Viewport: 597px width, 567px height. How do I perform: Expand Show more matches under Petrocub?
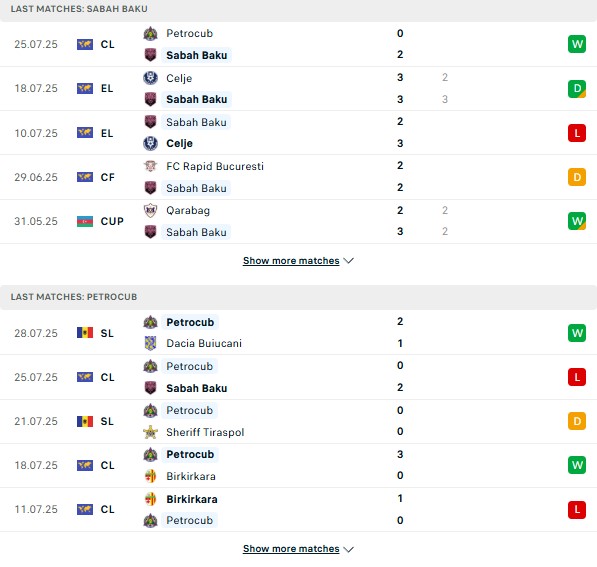point(291,549)
